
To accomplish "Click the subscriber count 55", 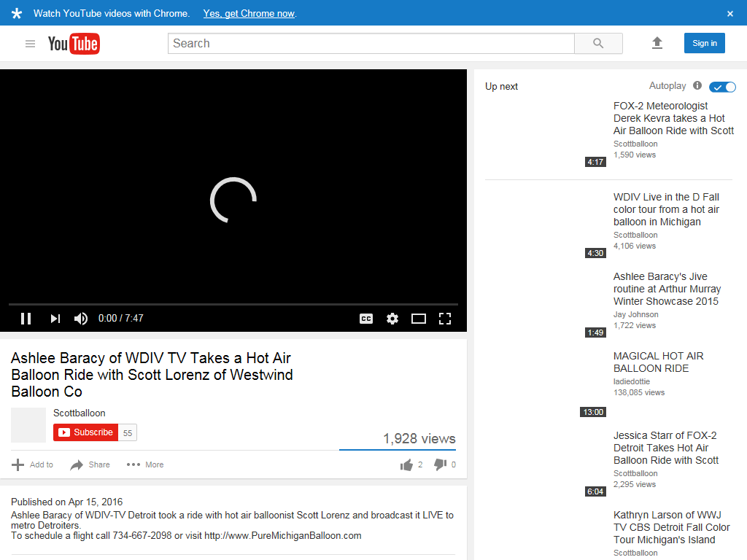I will pyautogui.click(x=128, y=433).
